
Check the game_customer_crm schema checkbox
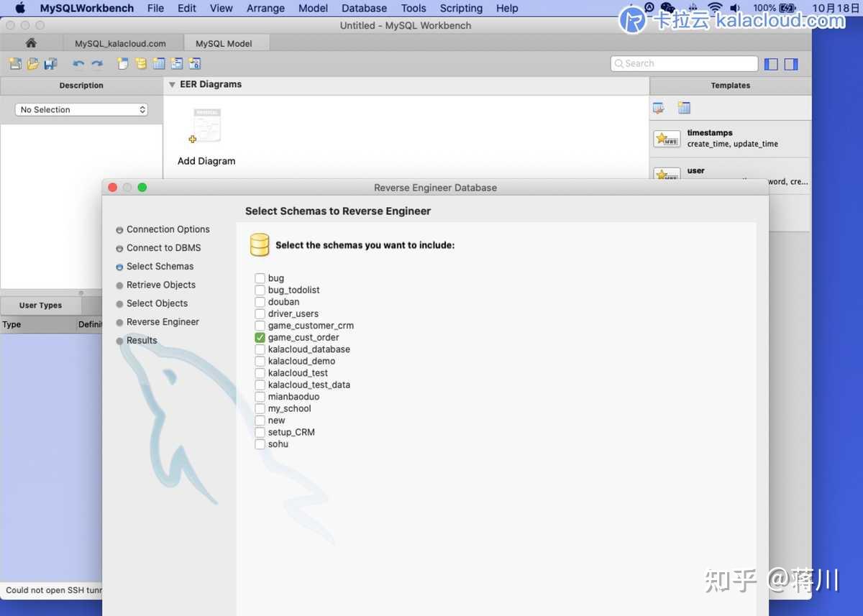pos(260,326)
